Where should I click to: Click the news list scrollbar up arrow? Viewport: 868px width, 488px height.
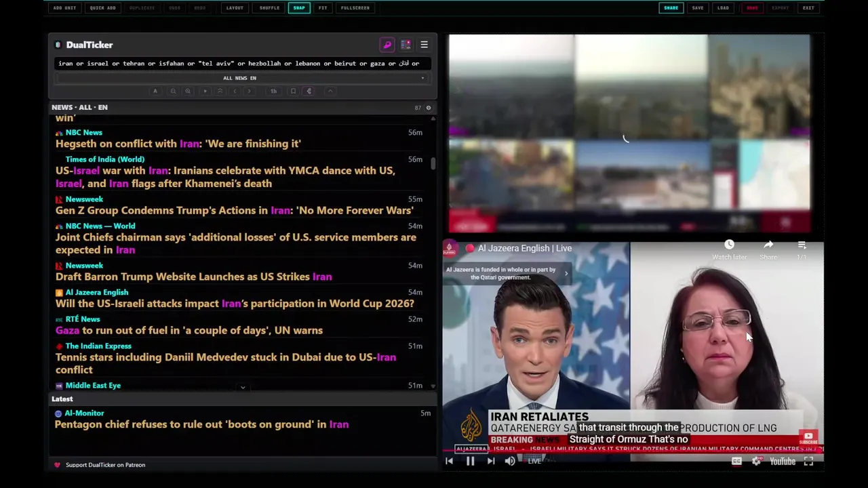pyautogui.click(x=433, y=119)
